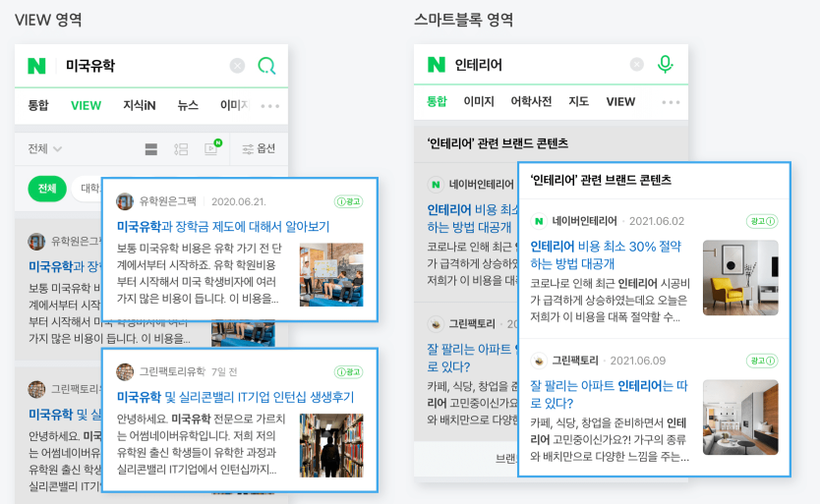
Task: Switch to the 어학사전 tab
Action: click(531, 101)
